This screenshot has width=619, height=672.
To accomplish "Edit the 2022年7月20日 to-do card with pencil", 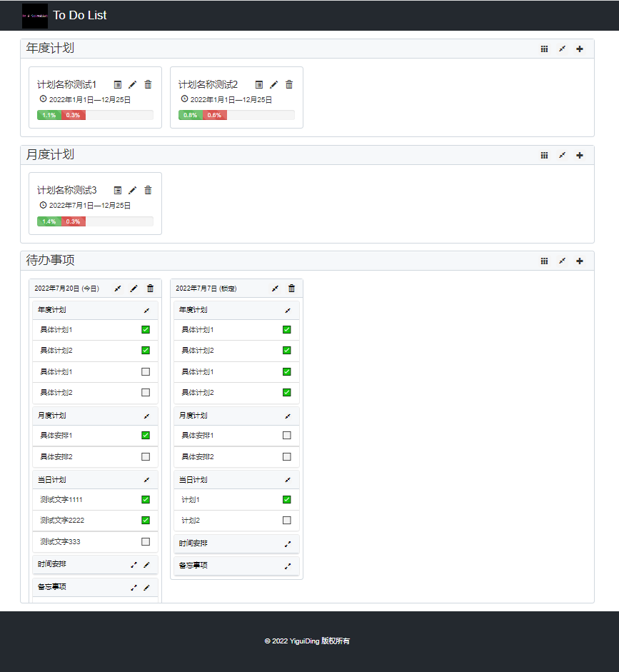I will 134,289.
